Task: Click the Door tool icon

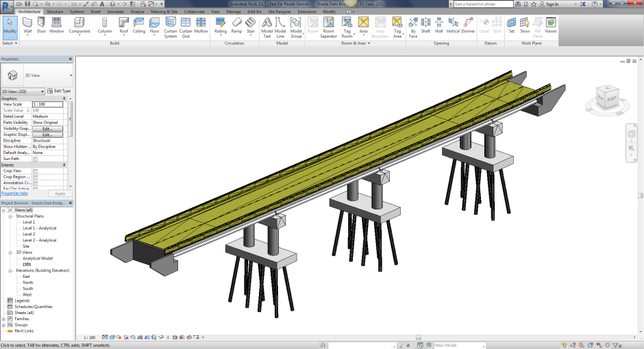Action: [42, 25]
